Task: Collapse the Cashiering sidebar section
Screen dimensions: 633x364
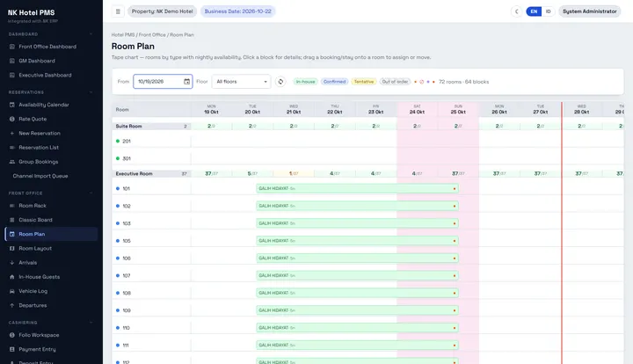Action: 91,323
